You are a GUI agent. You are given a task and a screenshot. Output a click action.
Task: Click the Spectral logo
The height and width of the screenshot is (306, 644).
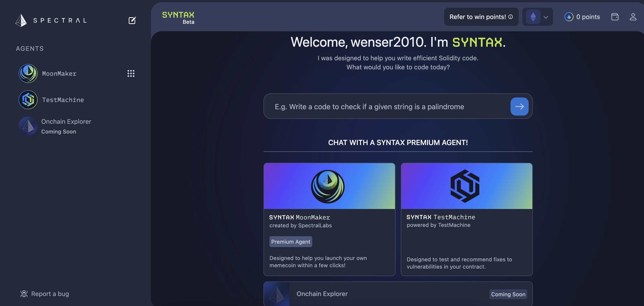coord(51,20)
